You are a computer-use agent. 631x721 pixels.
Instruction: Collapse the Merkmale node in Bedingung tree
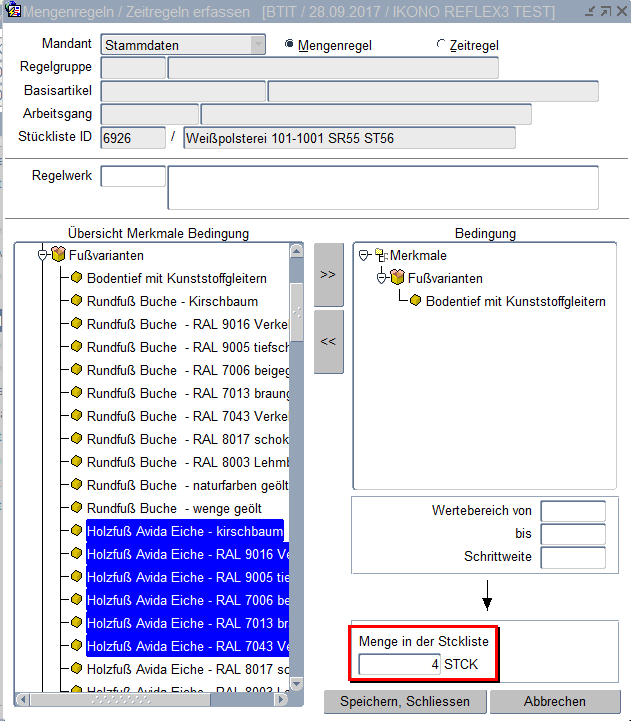364,255
